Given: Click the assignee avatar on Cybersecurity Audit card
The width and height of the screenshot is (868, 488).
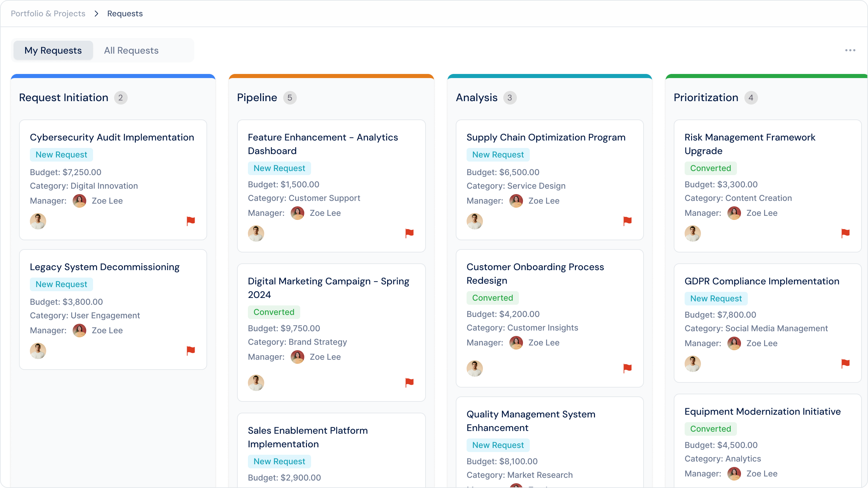Looking at the screenshot, I should coord(38,221).
